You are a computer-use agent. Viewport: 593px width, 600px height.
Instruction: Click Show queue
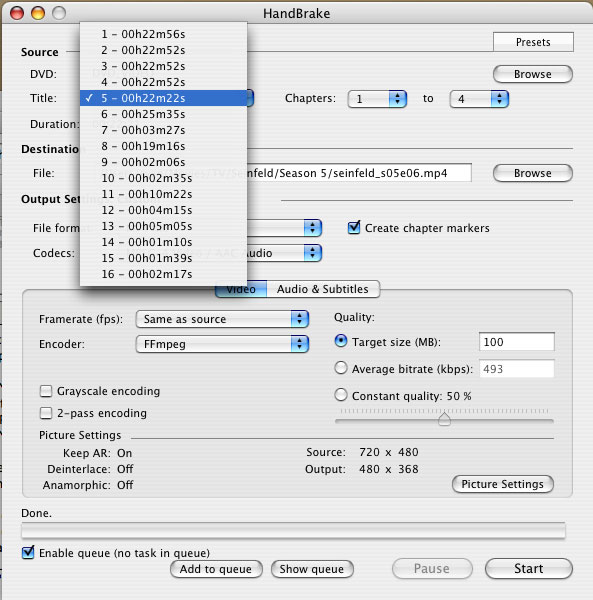coord(312,569)
